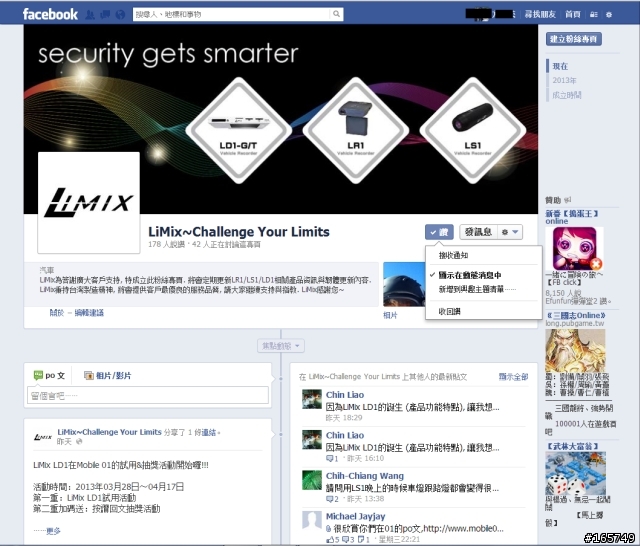Open messages icon in top bar
The width and height of the screenshot is (640, 546).
pyautogui.click(x=105, y=15)
